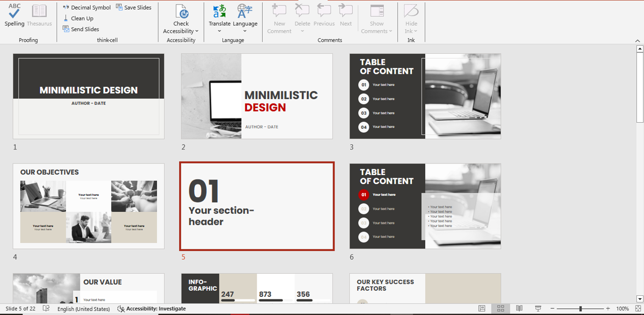Select the Our Value slide thumbnail
This screenshot has width=644, height=315.
89,288
